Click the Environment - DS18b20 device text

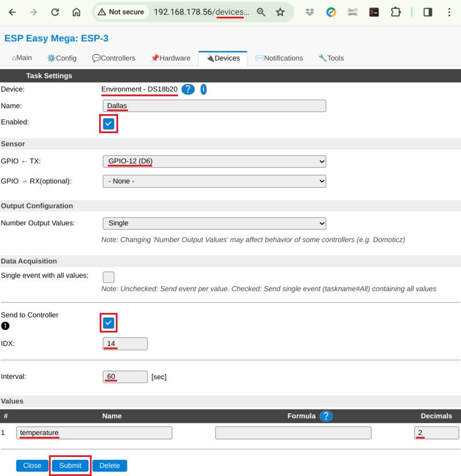[139, 89]
